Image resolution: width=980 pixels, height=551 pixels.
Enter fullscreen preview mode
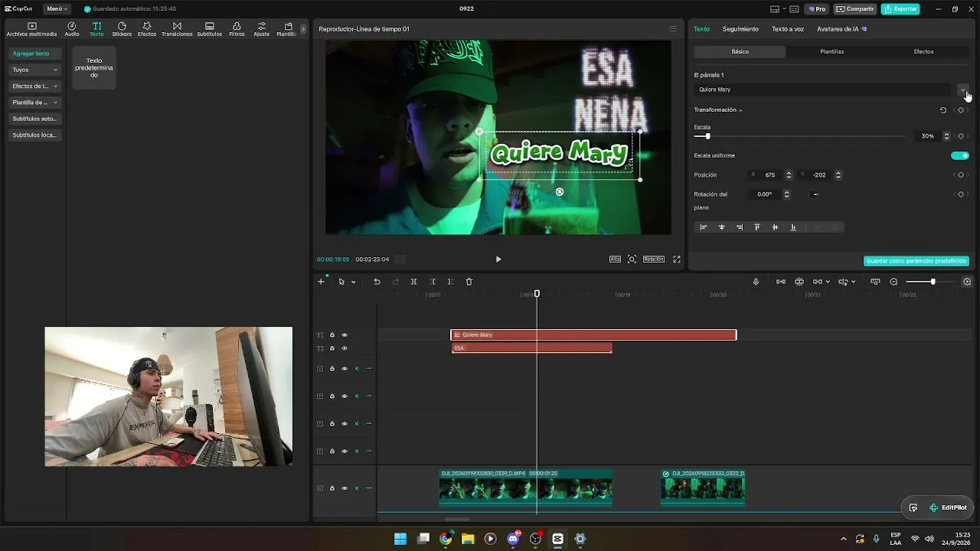click(x=677, y=259)
